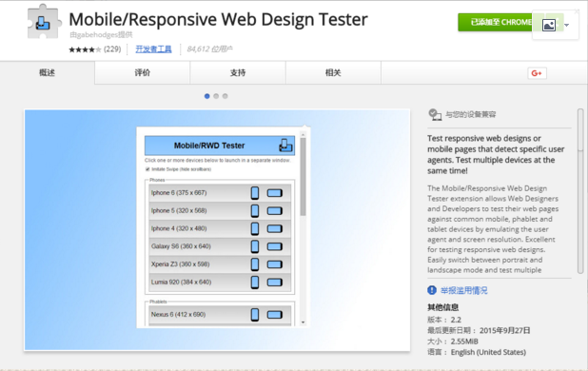Launch Lumia 920 in landscape mode
The width and height of the screenshot is (588, 371).
coord(275,283)
